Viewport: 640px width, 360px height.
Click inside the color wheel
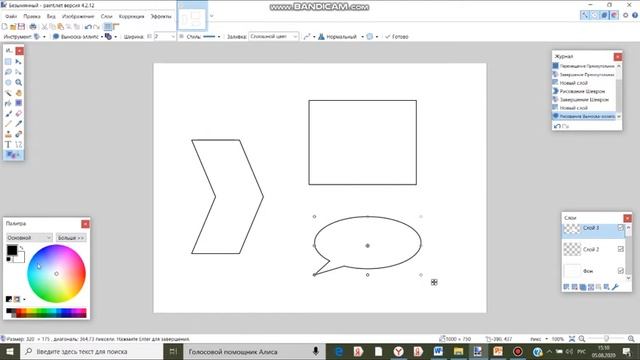pyautogui.click(x=56, y=273)
